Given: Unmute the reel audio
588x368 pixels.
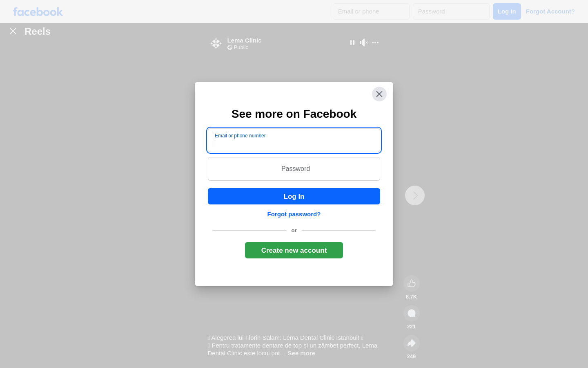Looking at the screenshot, I should click(363, 43).
